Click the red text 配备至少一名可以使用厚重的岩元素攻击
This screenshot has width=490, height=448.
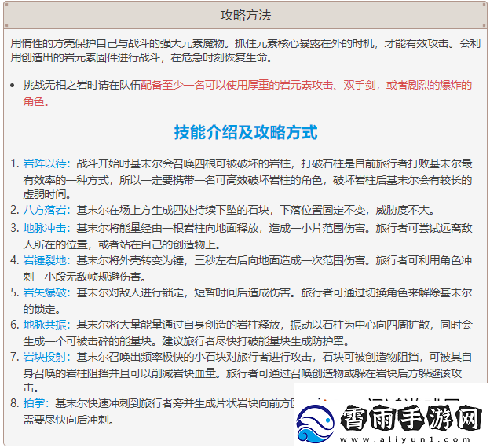tap(236, 85)
